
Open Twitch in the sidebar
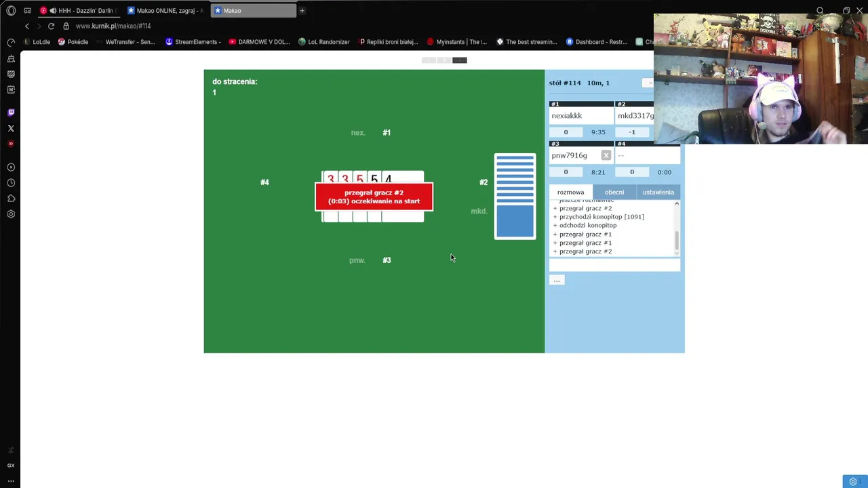click(11, 113)
